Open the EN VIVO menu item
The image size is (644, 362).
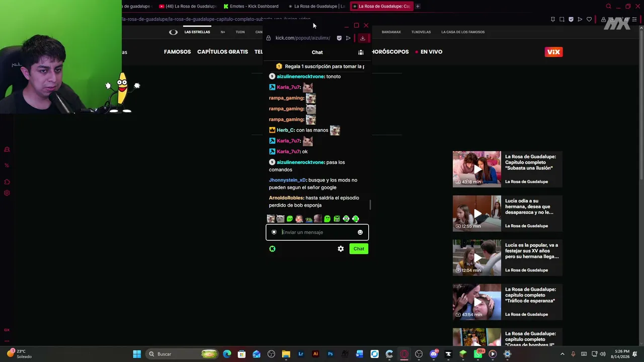pyautogui.click(x=429, y=52)
